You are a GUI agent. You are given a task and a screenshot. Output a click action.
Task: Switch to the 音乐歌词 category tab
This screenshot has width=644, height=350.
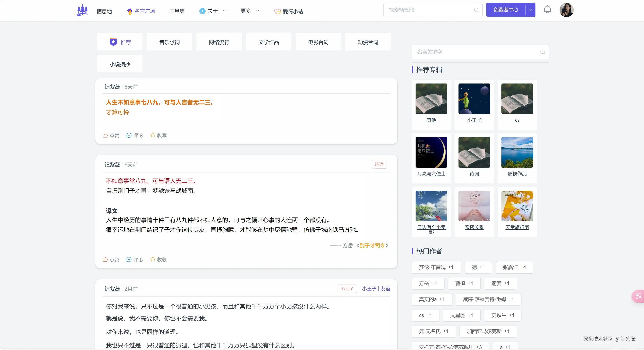point(169,42)
